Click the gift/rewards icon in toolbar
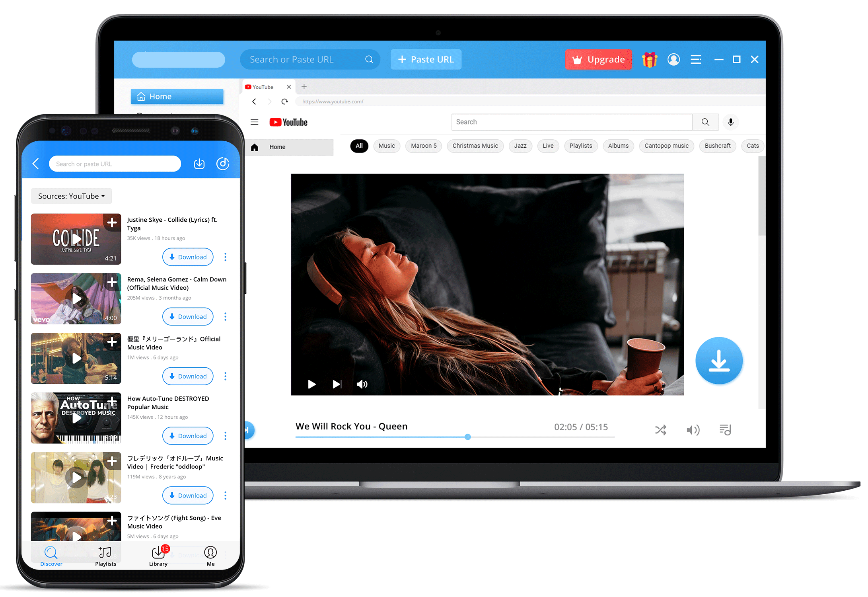 [649, 59]
